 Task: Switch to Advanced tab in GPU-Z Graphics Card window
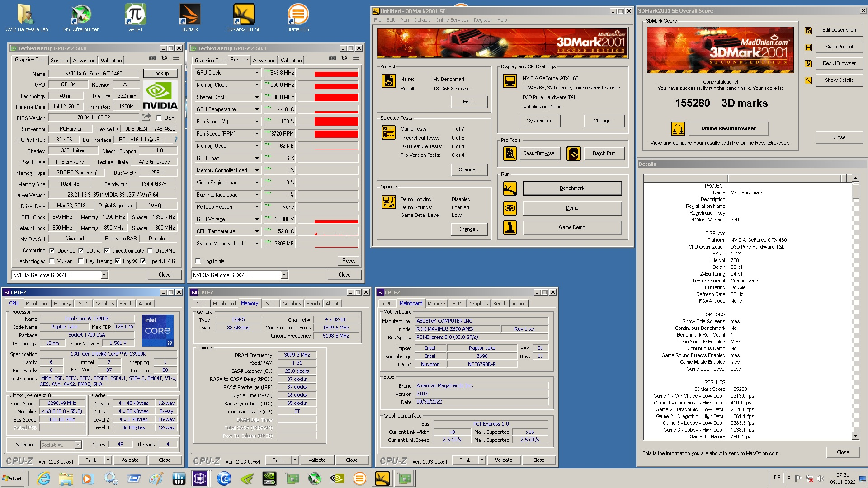(84, 60)
